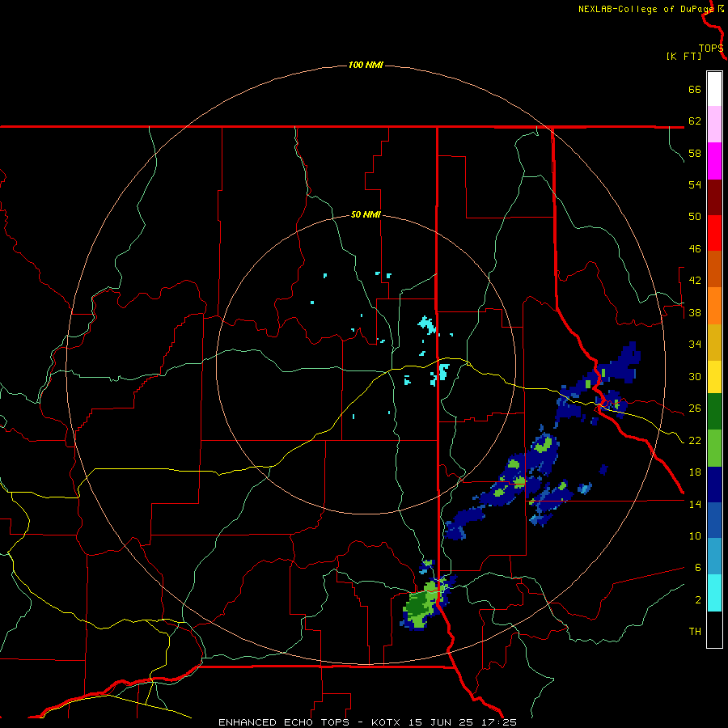Click the '46' legend value
The image size is (728, 728).
[695, 249]
